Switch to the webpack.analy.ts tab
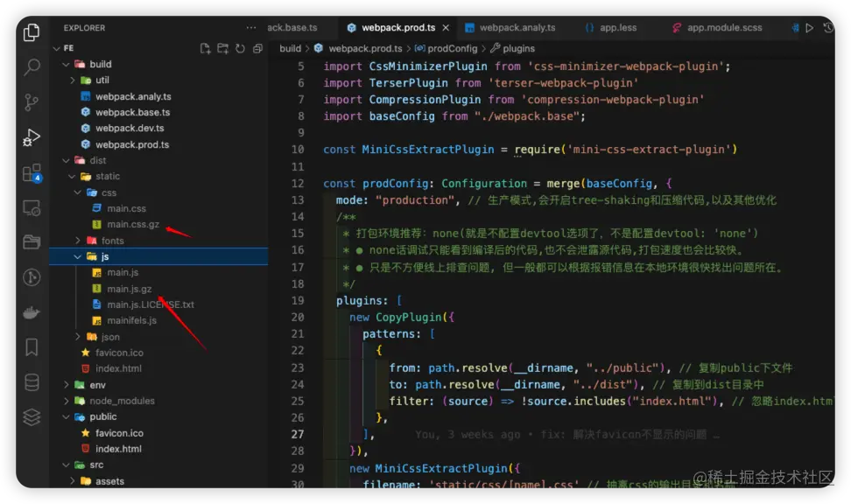Image resolution: width=851 pixels, height=504 pixels. 510,28
